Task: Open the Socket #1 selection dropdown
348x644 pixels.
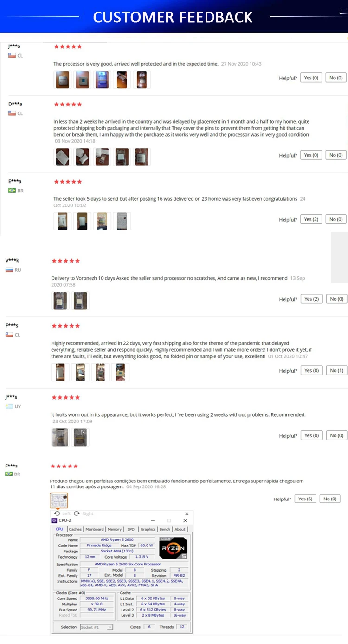Action: point(97,627)
